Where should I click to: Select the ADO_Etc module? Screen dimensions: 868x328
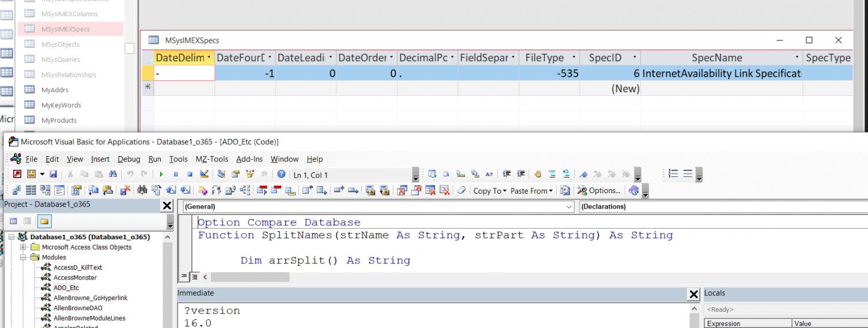[x=66, y=288]
